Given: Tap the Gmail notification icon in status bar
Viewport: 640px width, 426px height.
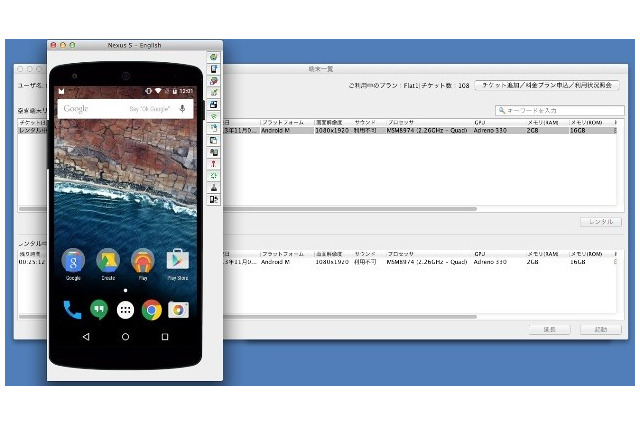Looking at the screenshot, I should click(x=62, y=91).
